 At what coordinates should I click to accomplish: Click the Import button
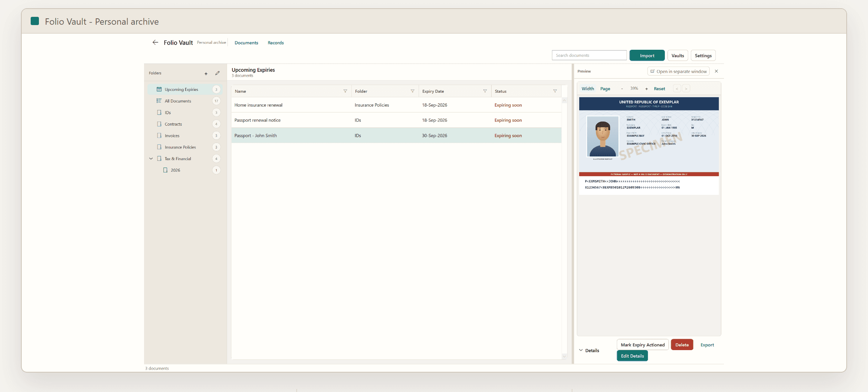pyautogui.click(x=647, y=55)
